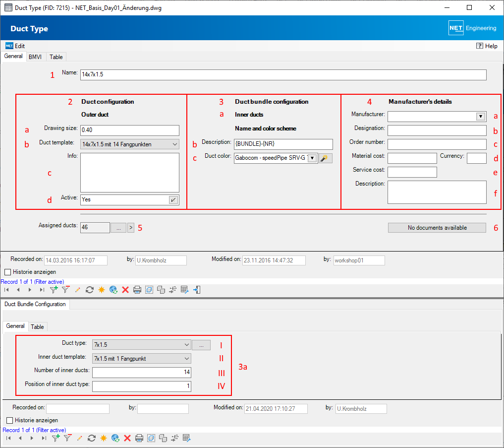Click into the Name field 14x7x1.5

click(x=283, y=74)
